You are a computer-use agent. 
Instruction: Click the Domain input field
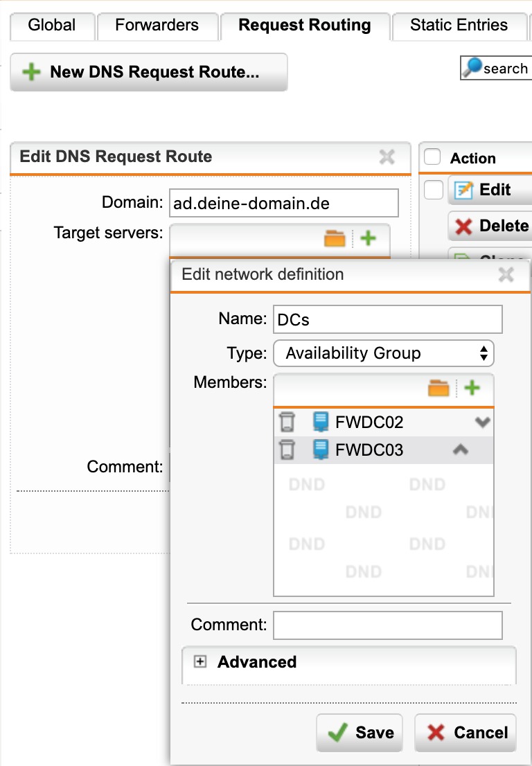[284, 203]
